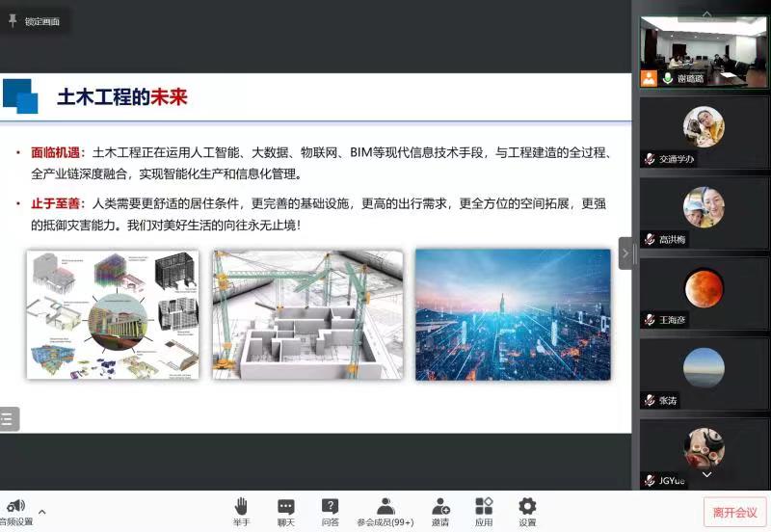Collapse the participant video sidebar
Viewport: 771px width, 532px height.
click(625, 253)
